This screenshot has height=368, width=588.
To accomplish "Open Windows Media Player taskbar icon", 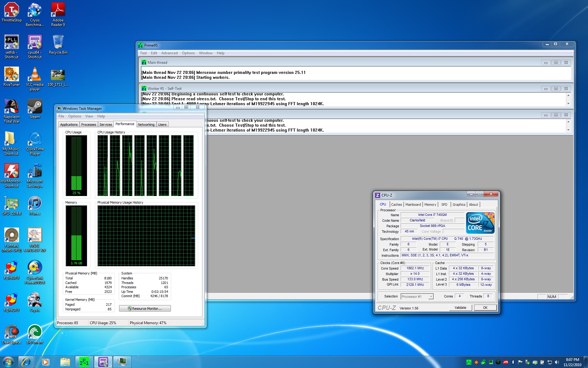I will (x=45, y=362).
